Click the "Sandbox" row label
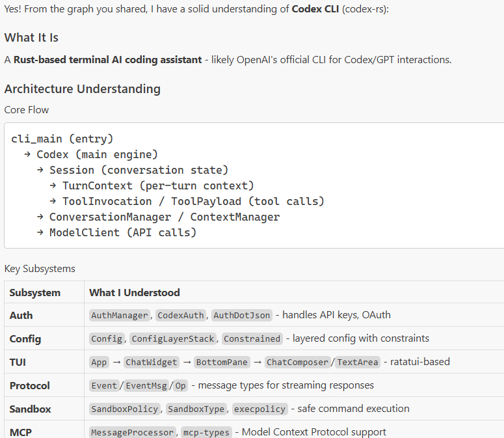 30,409
